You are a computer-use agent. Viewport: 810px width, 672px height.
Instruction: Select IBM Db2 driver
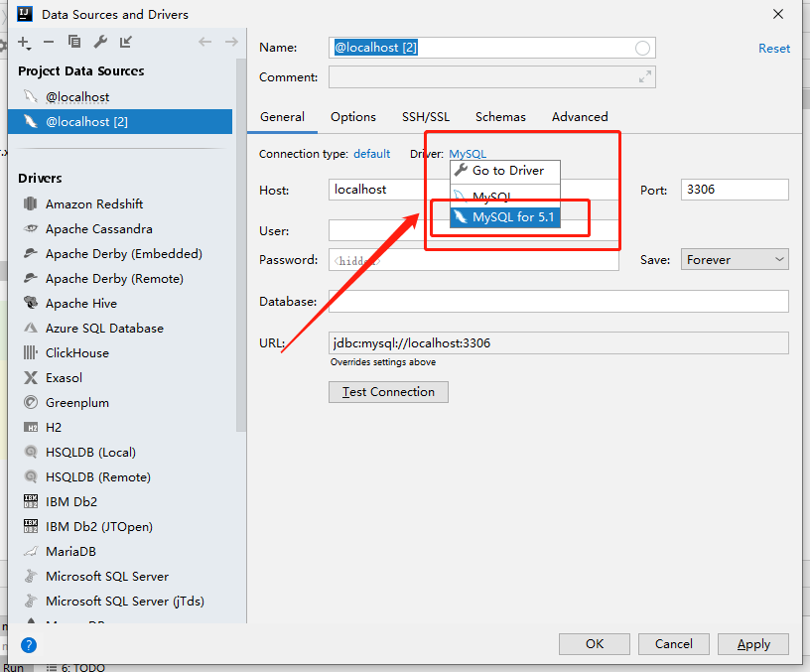tap(71, 501)
